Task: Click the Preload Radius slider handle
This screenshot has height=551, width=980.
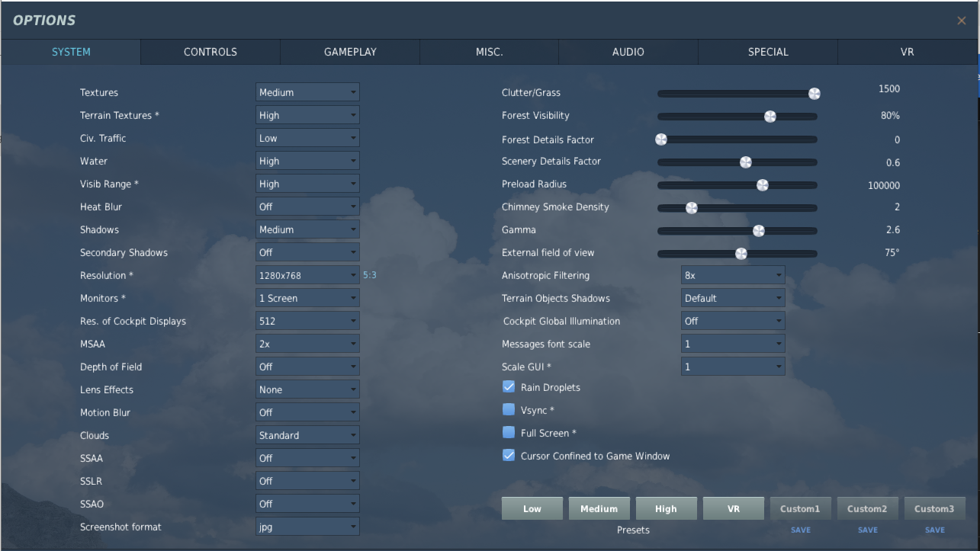Action: 762,185
